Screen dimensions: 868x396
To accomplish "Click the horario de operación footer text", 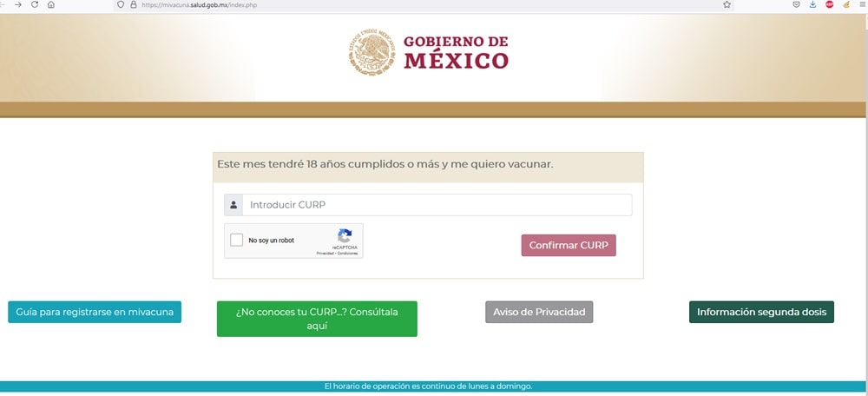I will pyautogui.click(x=429, y=386).
